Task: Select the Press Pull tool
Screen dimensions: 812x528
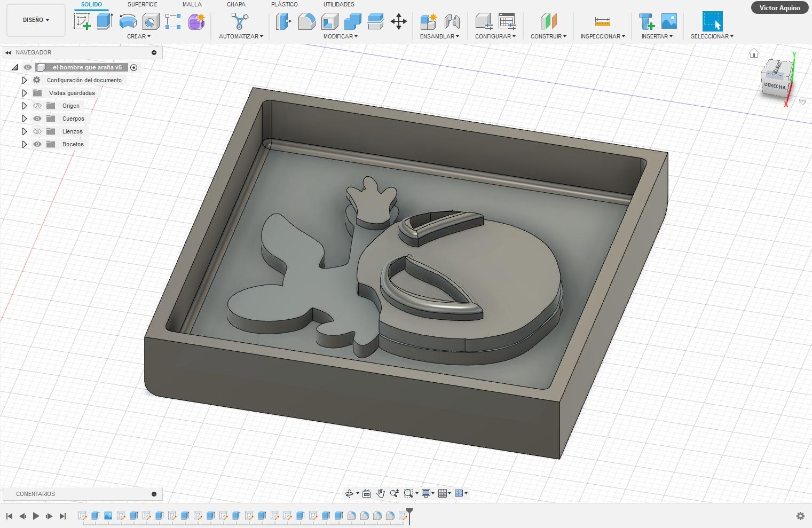Action: tap(283, 21)
